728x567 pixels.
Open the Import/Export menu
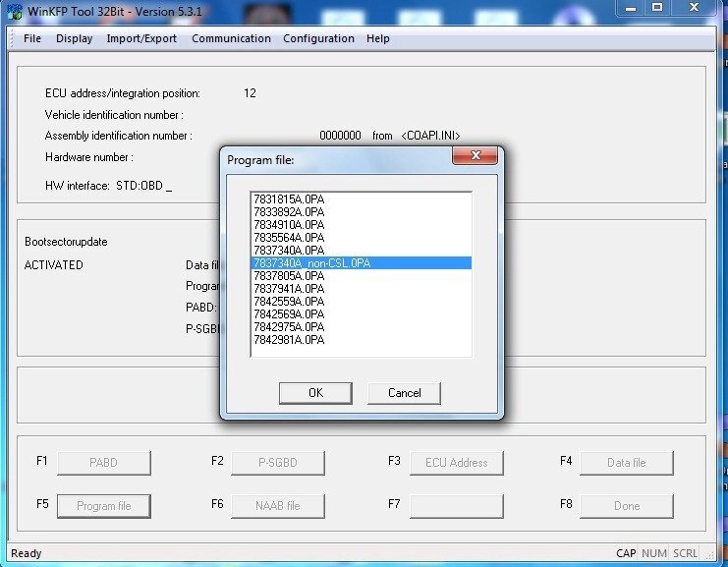point(141,38)
